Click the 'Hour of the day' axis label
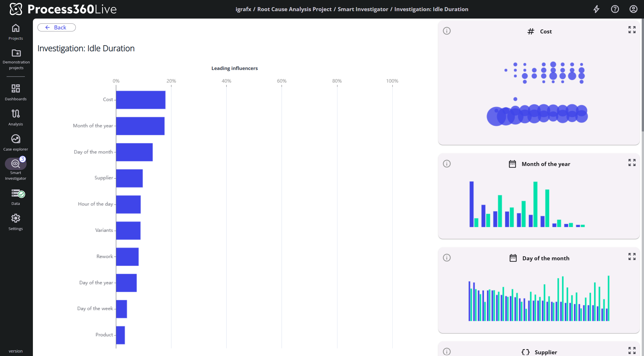 click(x=96, y=204)
